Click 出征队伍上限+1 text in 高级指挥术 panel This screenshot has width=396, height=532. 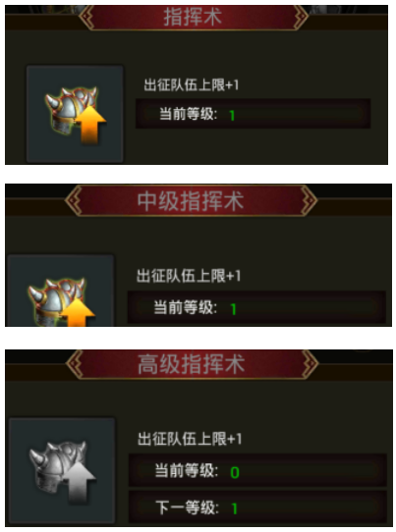point(190,439)
